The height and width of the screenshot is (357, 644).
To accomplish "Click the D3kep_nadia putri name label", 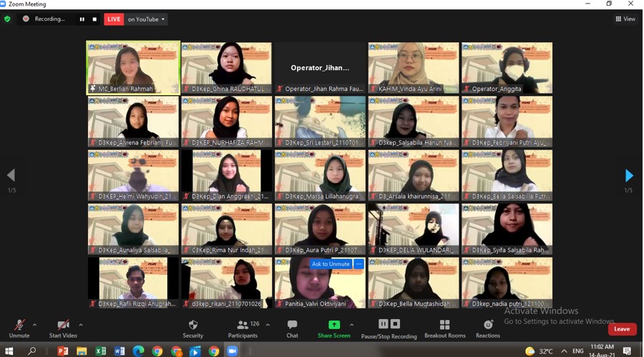I will point(509,304).
